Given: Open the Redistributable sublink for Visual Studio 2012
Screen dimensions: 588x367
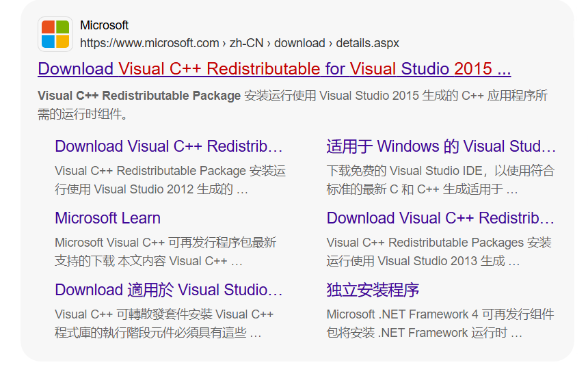Looking at the screenshot, I should coord(168,146).
